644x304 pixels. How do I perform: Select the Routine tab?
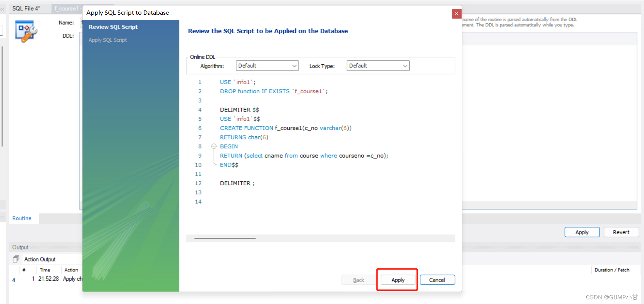pyautogui.click(x=22, y=218)
